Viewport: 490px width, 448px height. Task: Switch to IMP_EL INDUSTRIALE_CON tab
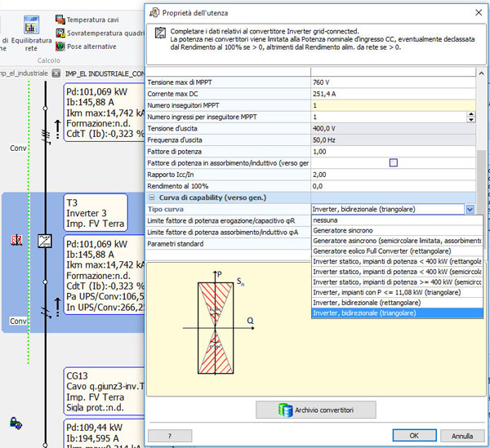pos(105,73)
